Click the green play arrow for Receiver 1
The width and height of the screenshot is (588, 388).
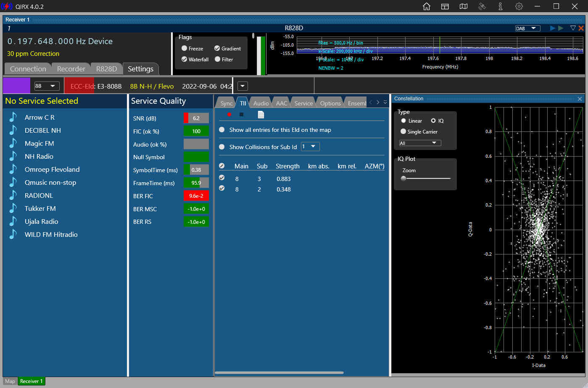tap(560, 28)
